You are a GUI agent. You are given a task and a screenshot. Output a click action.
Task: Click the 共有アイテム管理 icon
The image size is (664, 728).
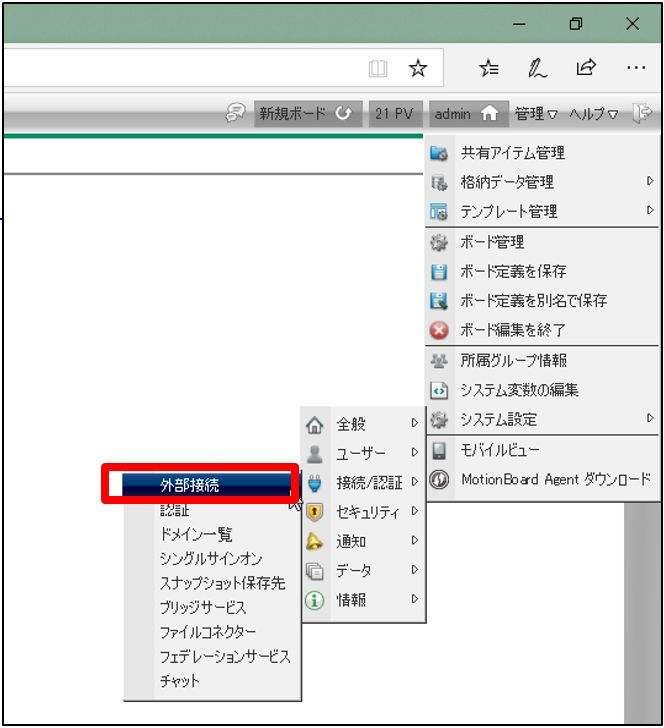(439, 153)
